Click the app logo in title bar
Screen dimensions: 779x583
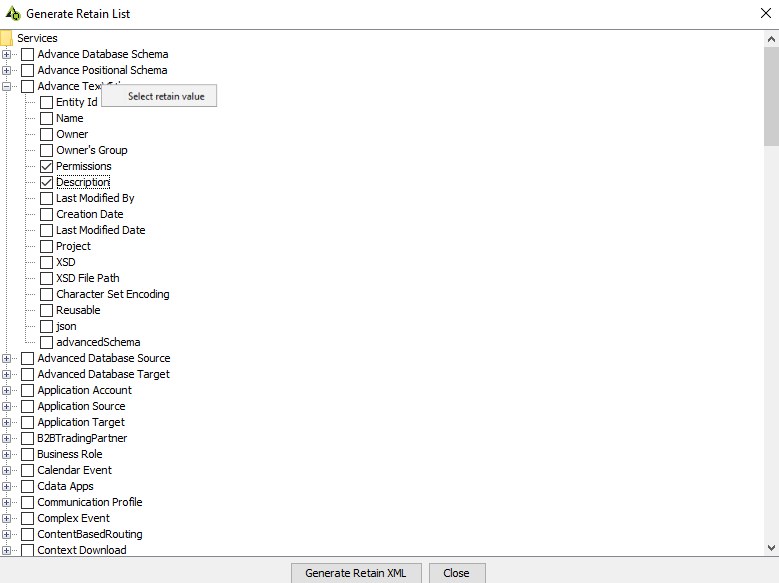[13, 14]
